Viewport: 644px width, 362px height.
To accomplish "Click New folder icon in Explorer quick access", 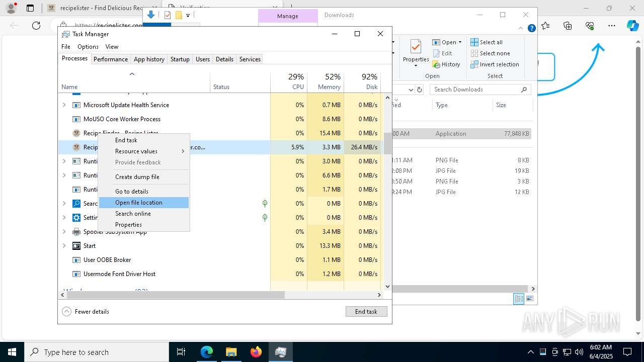I will [x=178, y=15].
